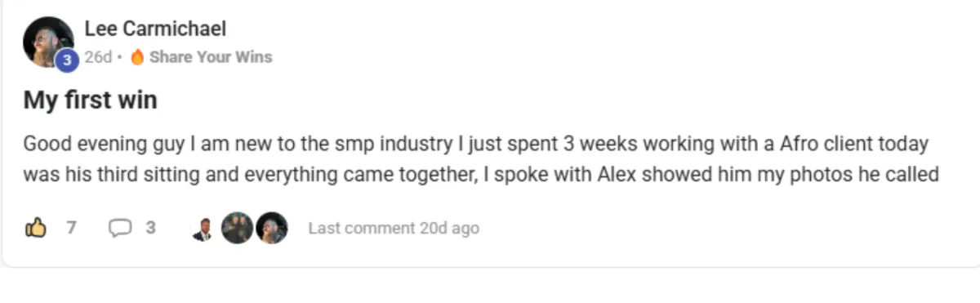Click the 26d post timestamp

pos(98,57)
